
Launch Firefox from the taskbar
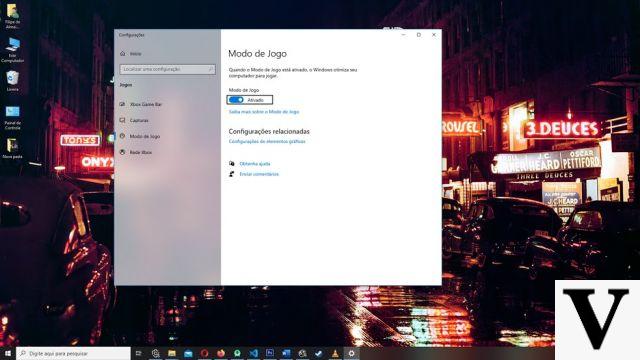[x=221, y=353]
